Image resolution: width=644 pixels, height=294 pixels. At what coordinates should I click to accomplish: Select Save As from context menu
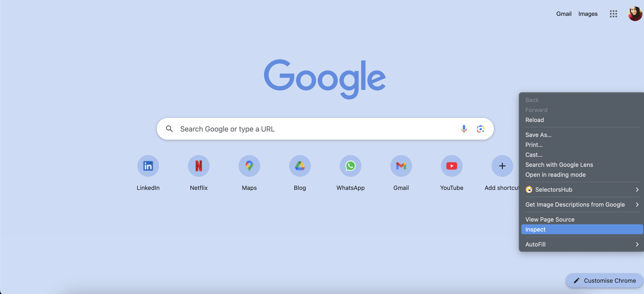pos(539,135)
